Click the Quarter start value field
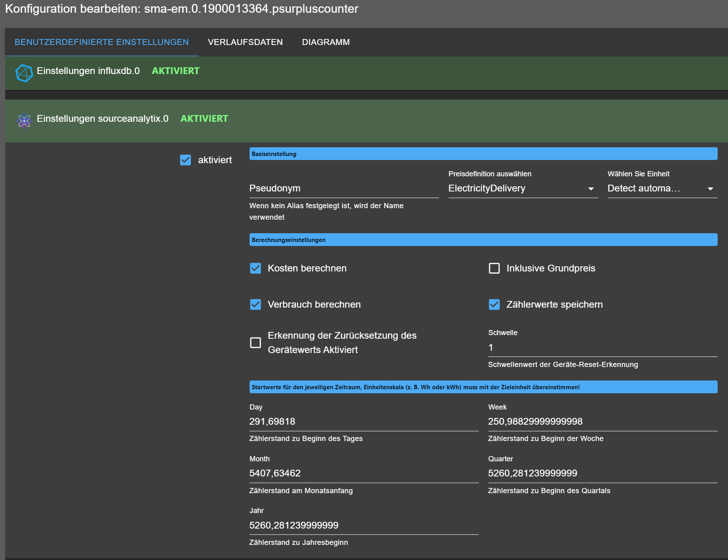This screenshot has width=728, height=560. point(603,473)
